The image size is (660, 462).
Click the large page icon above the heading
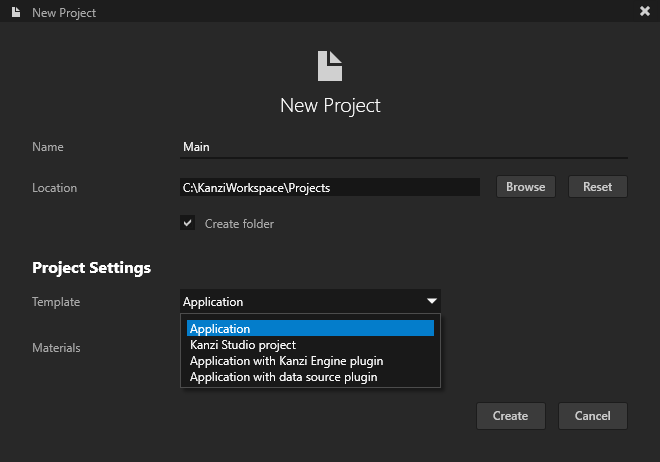click(x=329, y=66)
